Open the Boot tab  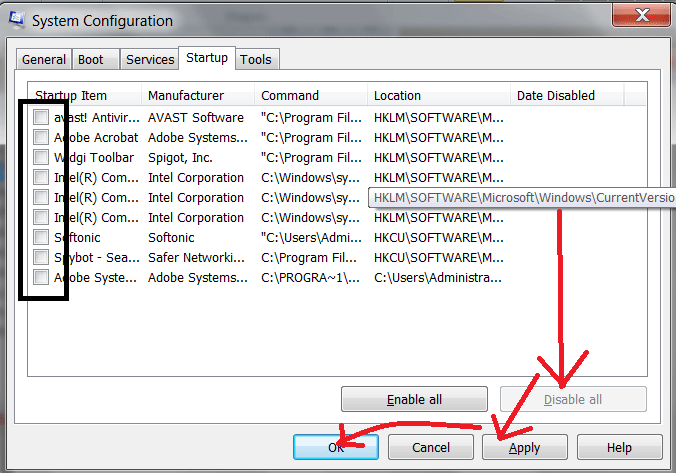(x=96, y=59)
